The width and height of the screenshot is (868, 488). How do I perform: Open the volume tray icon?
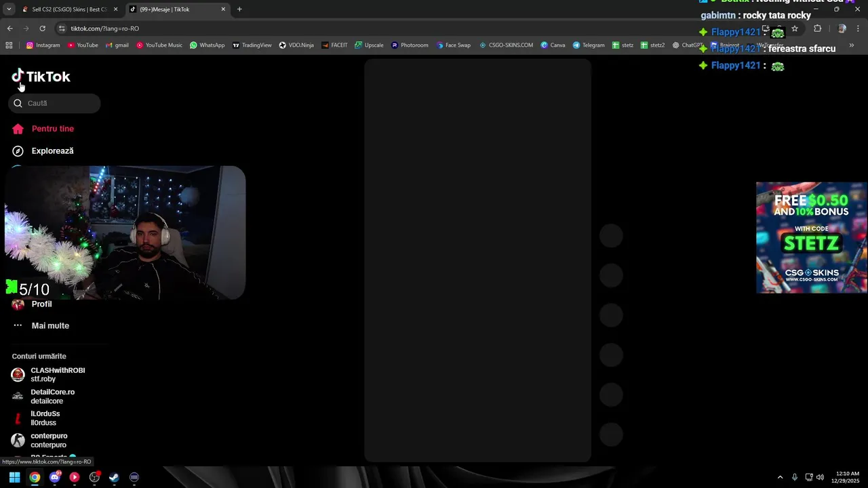(x=820, y=477)
